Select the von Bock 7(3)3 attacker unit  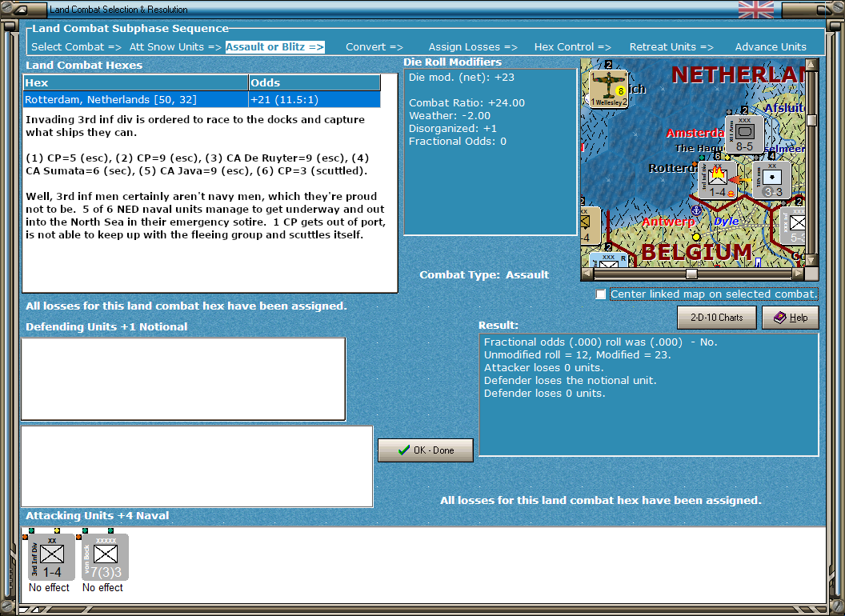105,558
